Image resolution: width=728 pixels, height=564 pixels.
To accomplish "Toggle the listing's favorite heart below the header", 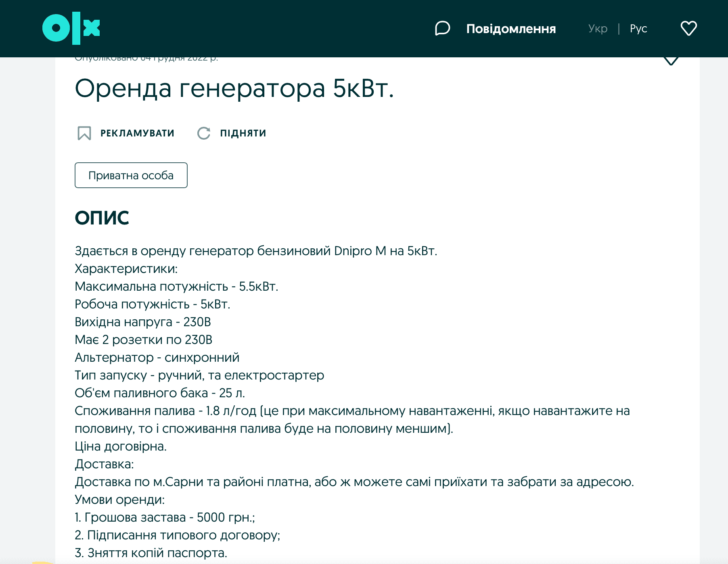I will (671, 61).
